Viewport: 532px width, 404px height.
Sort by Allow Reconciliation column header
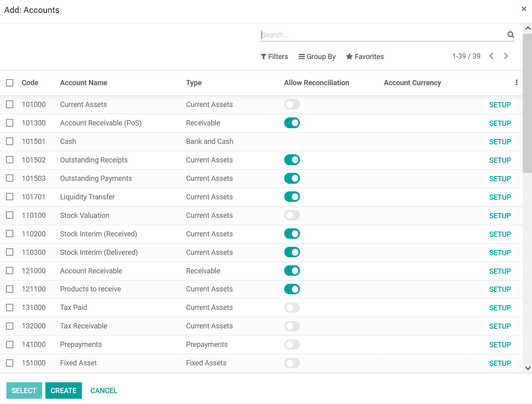(x=316, y=83)
